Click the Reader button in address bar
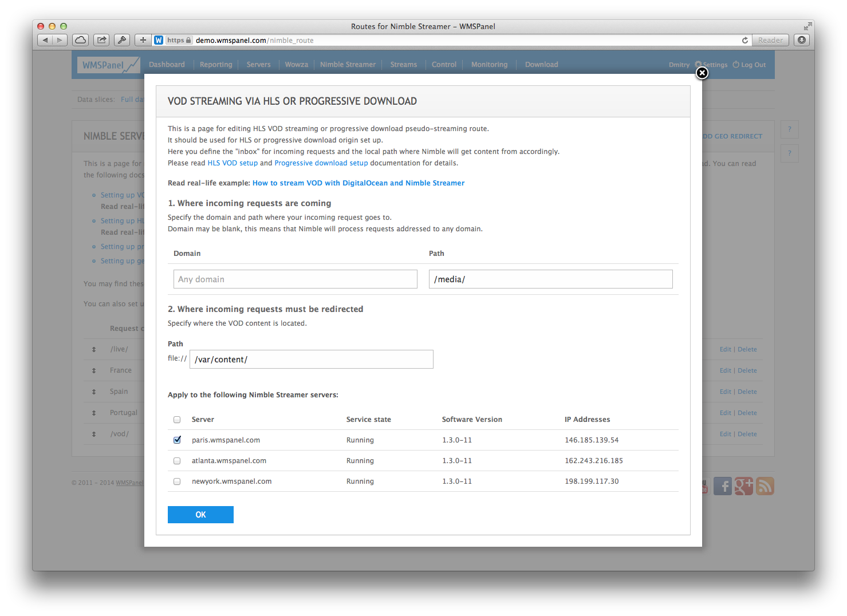Viewport: 847px width, 616px height. tap(770, 40)
